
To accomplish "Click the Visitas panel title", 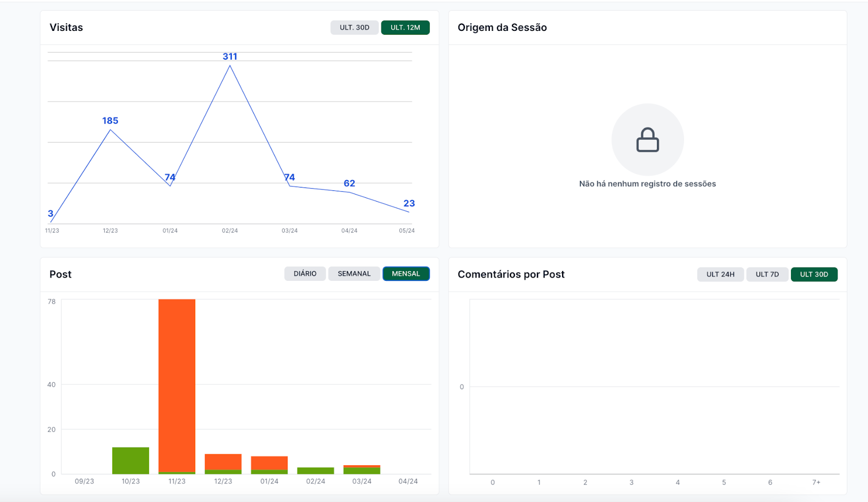I will [x=66, y=28].
